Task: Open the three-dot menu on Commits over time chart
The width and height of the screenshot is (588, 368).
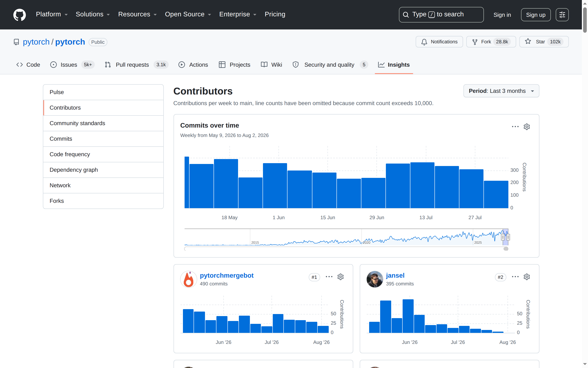Action: (515, 127)
